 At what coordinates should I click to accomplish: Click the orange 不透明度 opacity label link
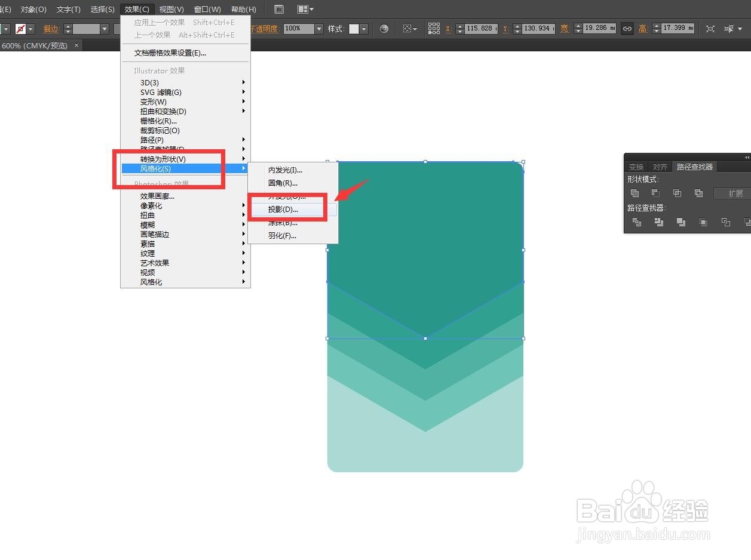click(x=265, y=29)
